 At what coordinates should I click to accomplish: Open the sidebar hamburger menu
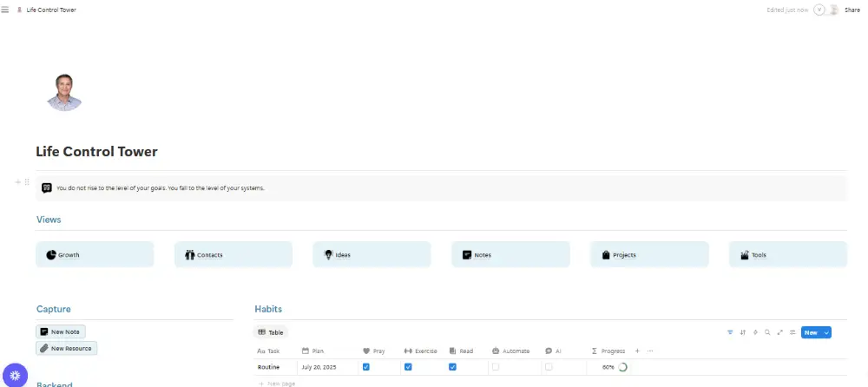(5, 10)
